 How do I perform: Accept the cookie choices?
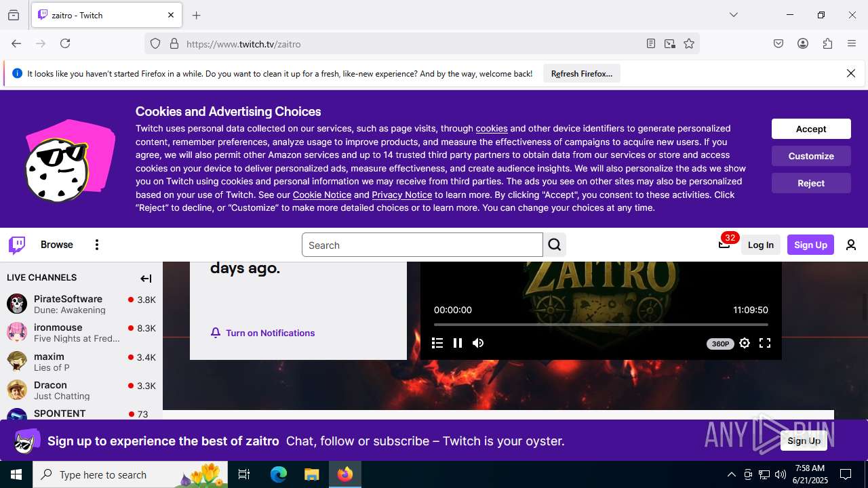pos(811,129)
